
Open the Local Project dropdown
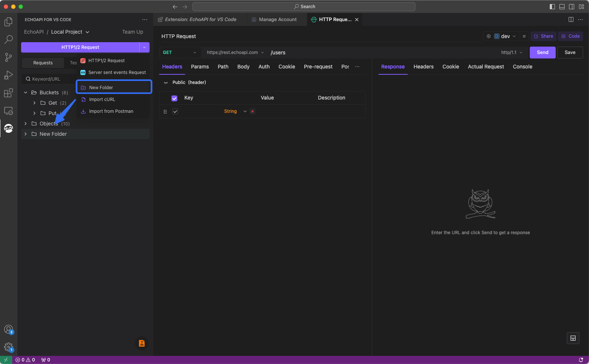click(70, 32)
